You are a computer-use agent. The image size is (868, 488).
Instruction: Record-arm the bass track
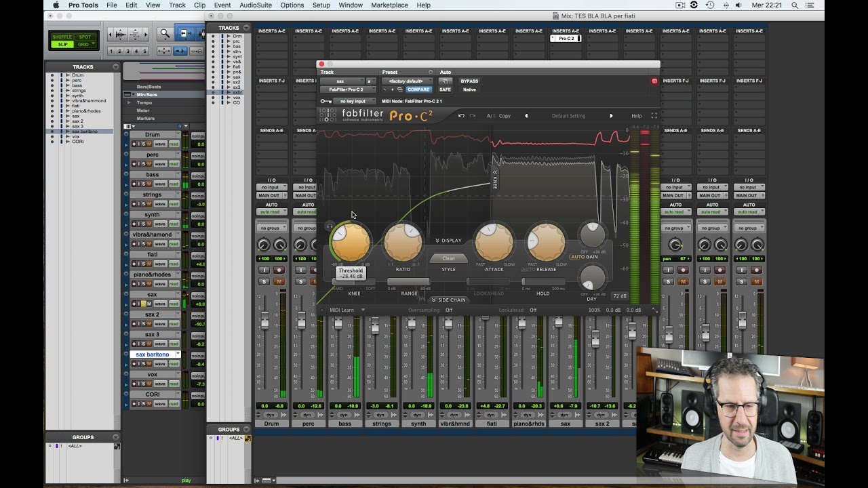134,184
